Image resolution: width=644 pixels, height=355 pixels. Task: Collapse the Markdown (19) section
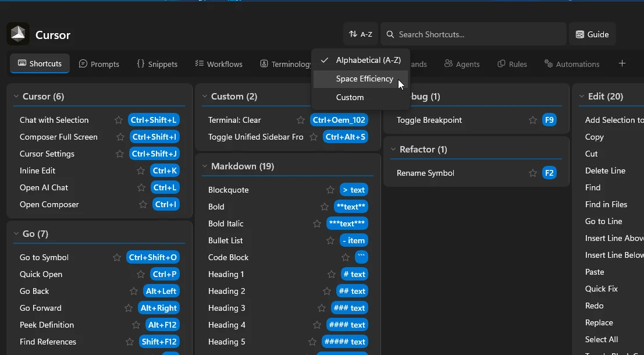click(204, 166)
